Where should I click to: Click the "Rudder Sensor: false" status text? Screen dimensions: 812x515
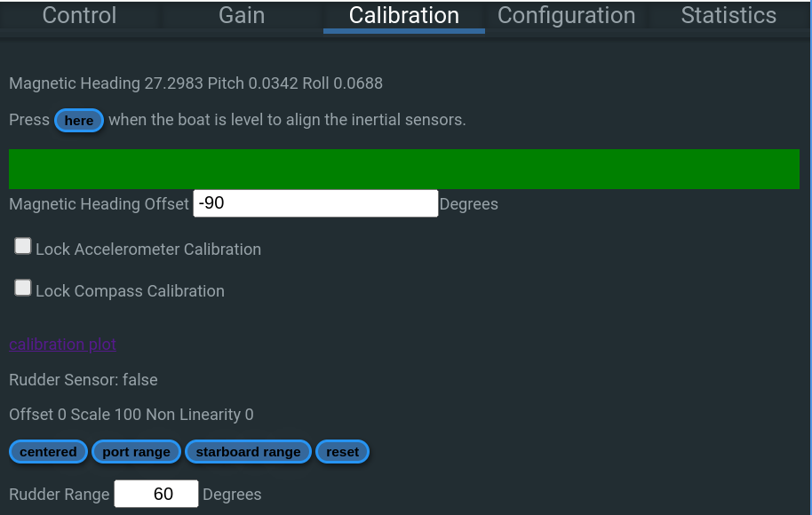[x=83, y=379]
